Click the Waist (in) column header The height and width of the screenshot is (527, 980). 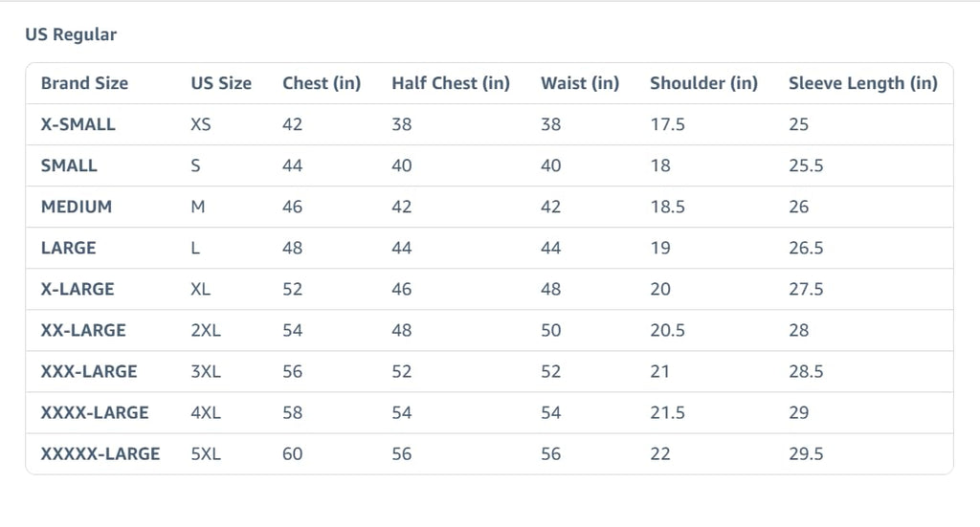[x=580, y=83]
